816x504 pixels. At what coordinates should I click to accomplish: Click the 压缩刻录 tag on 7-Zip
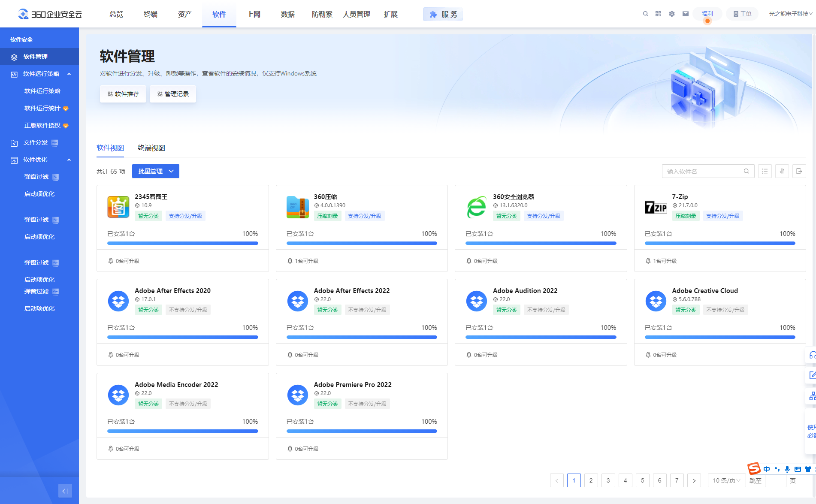[686, 216]
